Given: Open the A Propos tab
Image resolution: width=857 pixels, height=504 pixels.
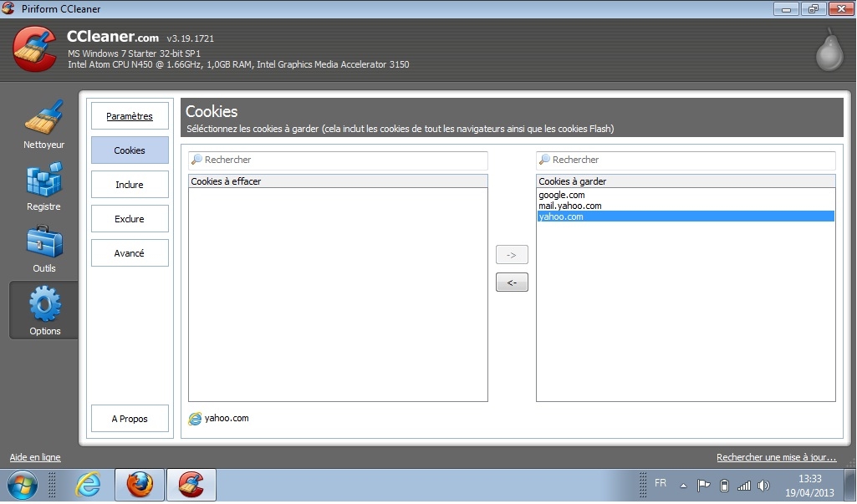Looking at the screenshot, I should click(130, 419).
